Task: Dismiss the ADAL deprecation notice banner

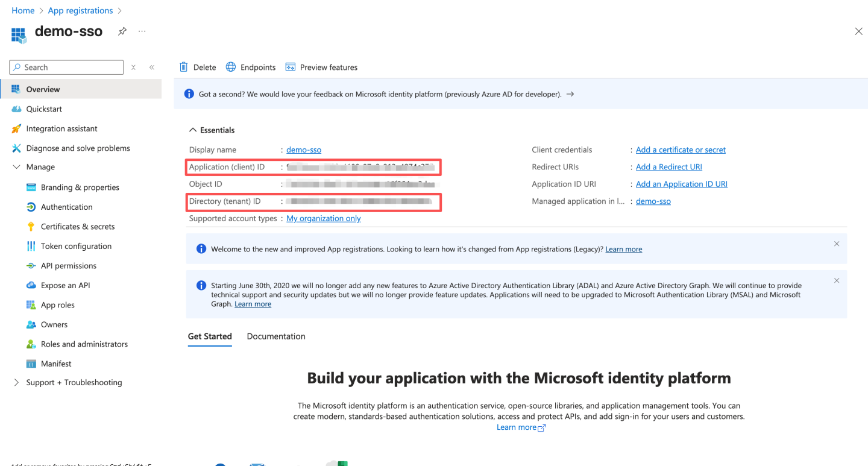Action: [x=837, y=280]
